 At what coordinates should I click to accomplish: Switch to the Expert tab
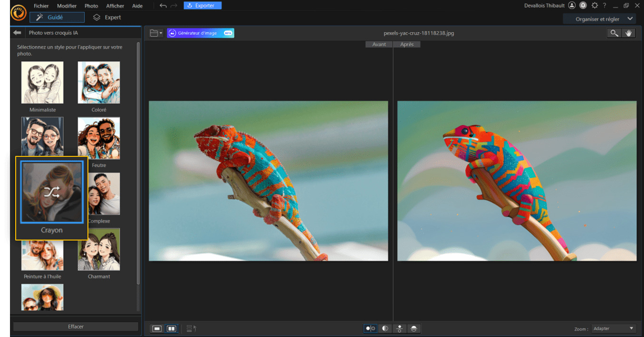coord(107,18)
